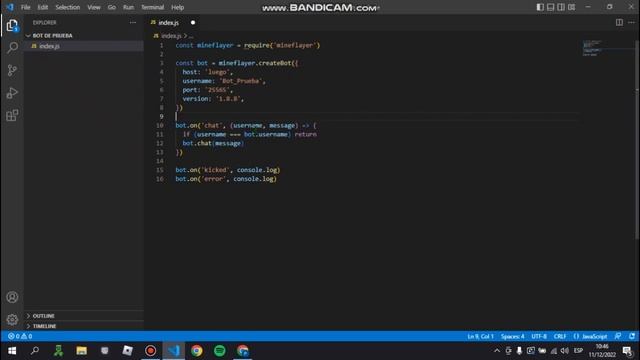This screenshot has height=360, width=640.
Task: Open errors and warnings count in status bar
Action: (x=20, y=336)
